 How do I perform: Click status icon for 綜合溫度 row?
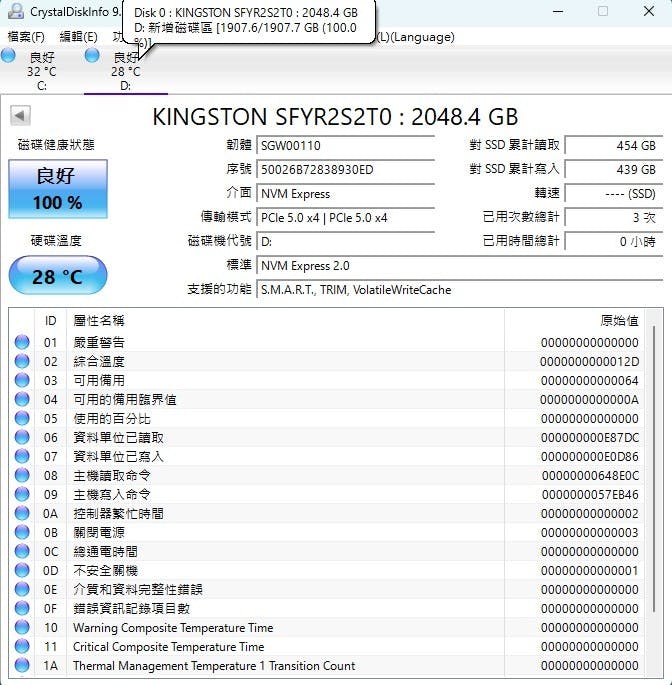coord(22,362)
